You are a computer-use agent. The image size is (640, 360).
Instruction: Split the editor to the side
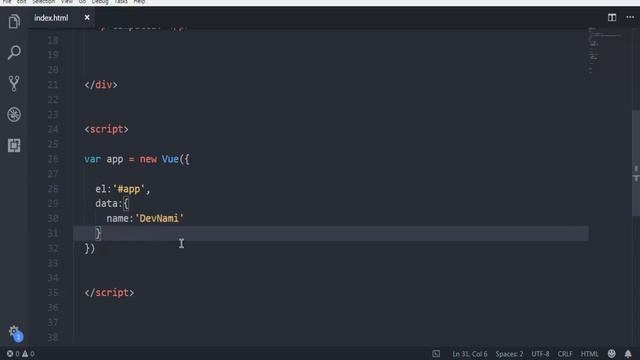point(611,18)
